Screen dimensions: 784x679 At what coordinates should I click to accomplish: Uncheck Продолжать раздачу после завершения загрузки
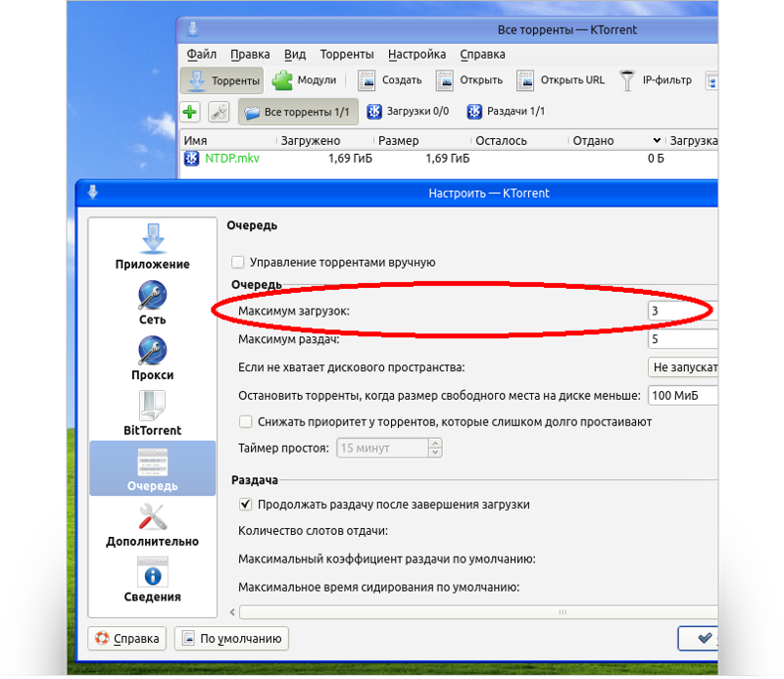click(246, 504)
